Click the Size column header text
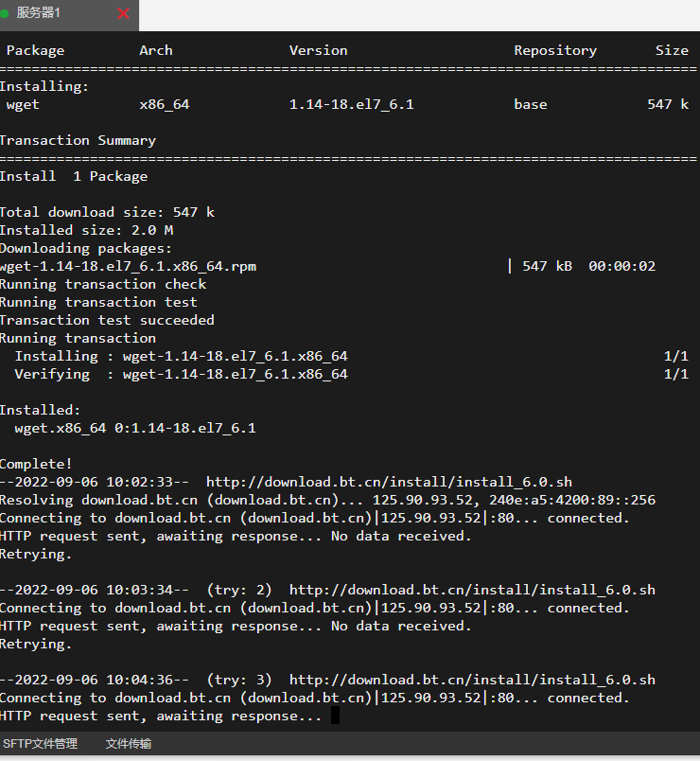The height and width of the screenshot is (761, 700). click(672, 50)
